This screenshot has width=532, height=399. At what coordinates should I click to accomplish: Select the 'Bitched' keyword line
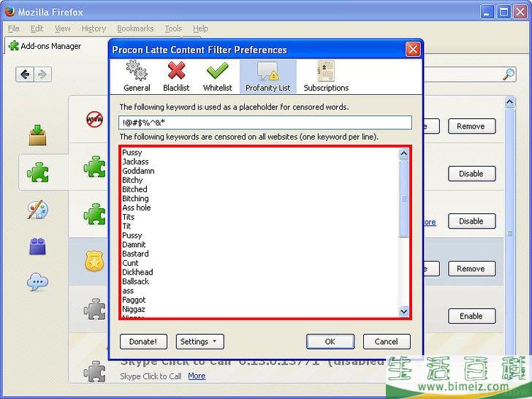[x=134, y=189]
